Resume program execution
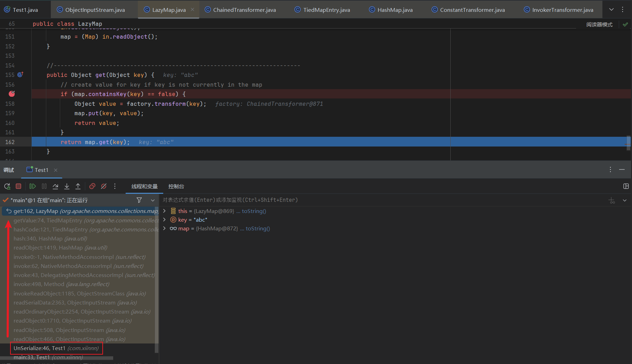This screenshot has height=364, width=632. click(x=32, y=187)
